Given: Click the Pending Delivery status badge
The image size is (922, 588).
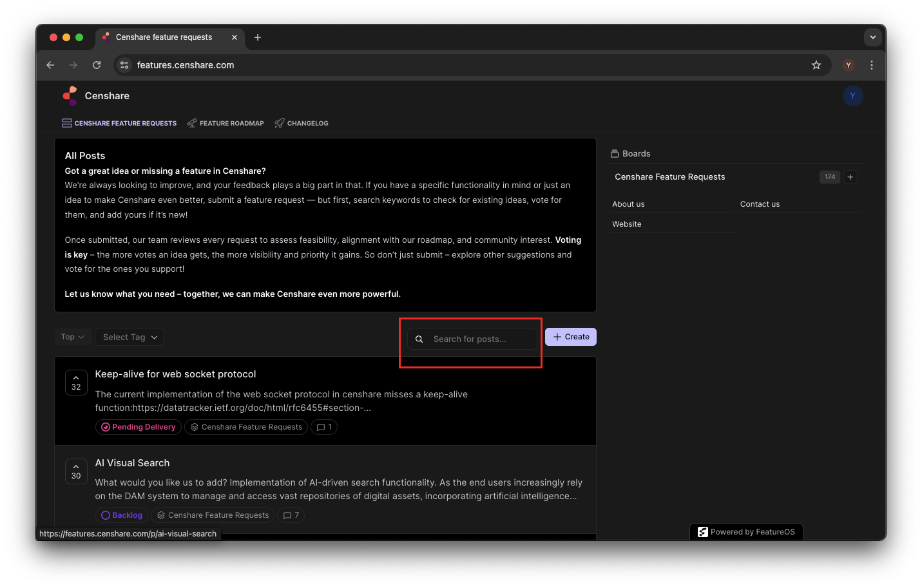Looking at the screenshot, I should pyautogui.click(x=138, y=426).
